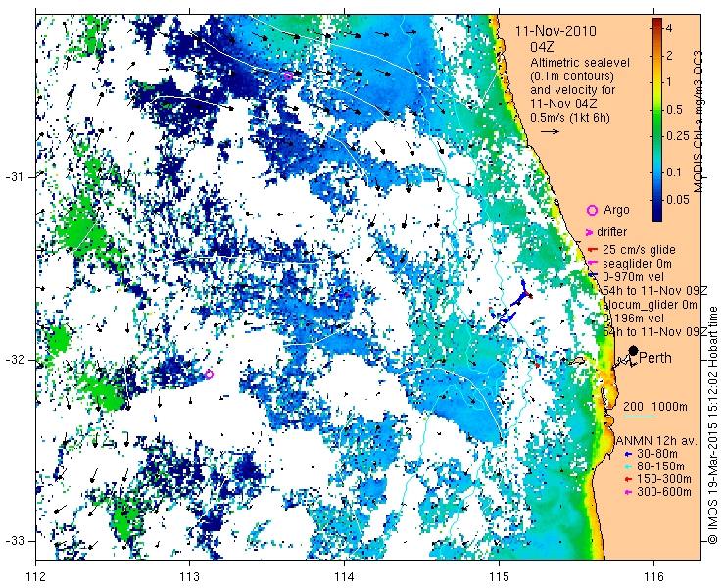725x588 pixels.
Task: Click the IMOS copyright timestamp text
Action: [712, 424]
